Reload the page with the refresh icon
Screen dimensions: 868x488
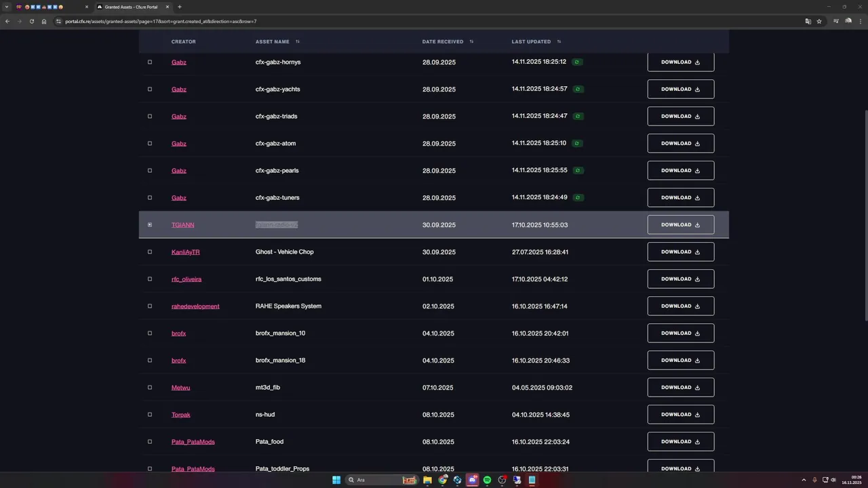(32, 21)
